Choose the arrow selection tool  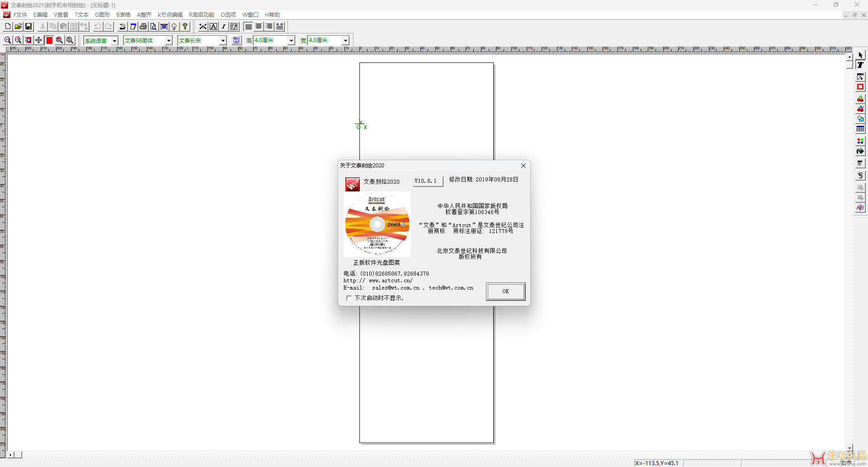[860, 55]
